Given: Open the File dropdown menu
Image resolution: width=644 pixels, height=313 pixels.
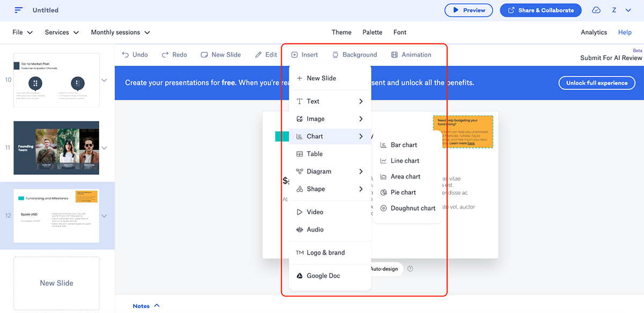Looking at the screenshot, I should coord(23,32).
